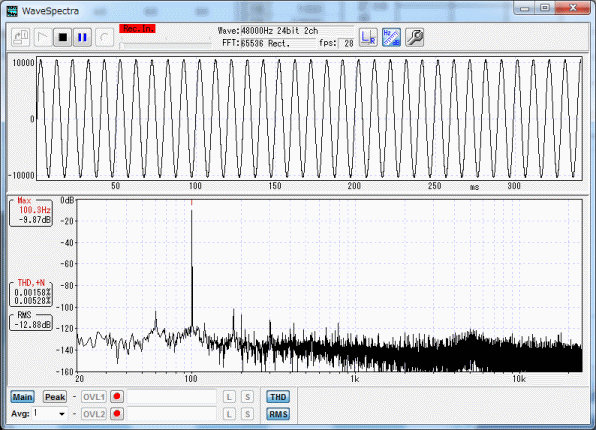596x430 pixels.
Task: Click the OVL1 overlay text field
Action: 172,397
